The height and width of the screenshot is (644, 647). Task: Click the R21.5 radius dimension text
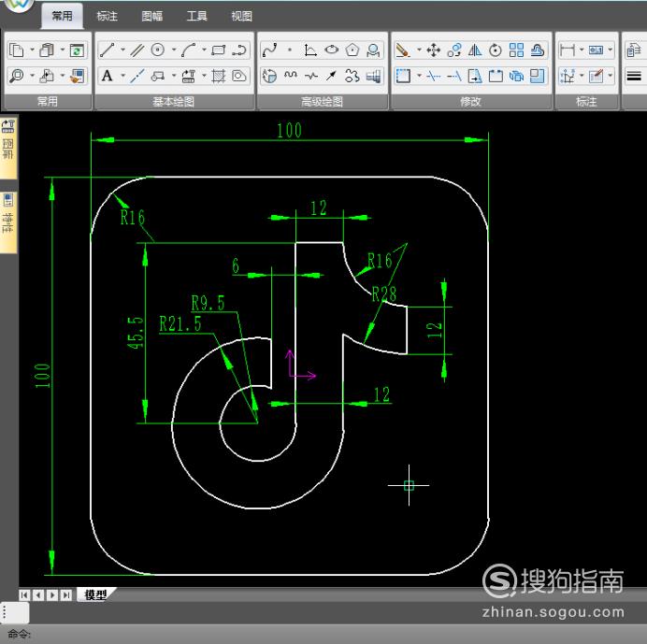tap(180, 323)
